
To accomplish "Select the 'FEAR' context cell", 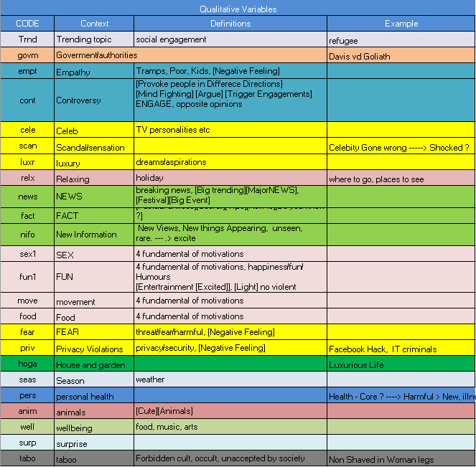I will [94, 332].
